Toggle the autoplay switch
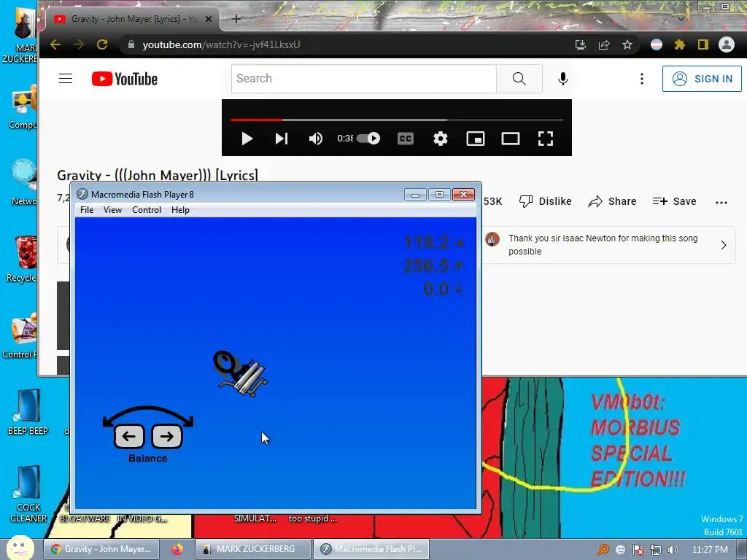Image resolution: width=747 pixels, height=560 pixels. 368,139
